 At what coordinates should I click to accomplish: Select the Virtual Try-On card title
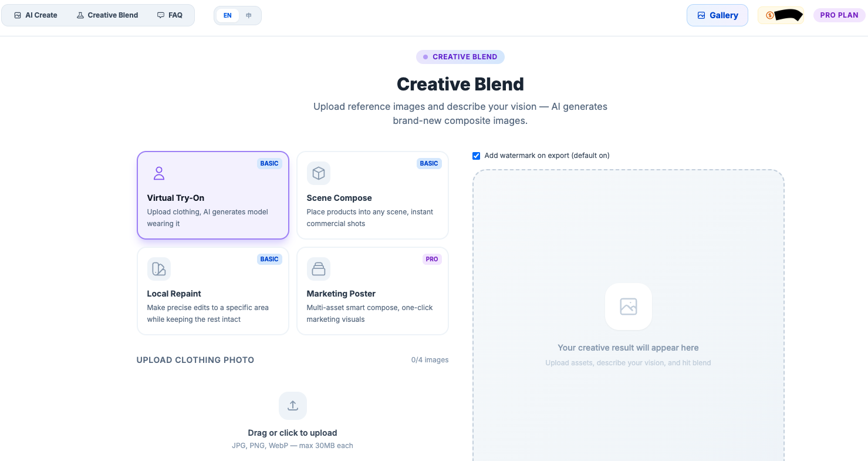pyautogui.click(x=175, y=198)
